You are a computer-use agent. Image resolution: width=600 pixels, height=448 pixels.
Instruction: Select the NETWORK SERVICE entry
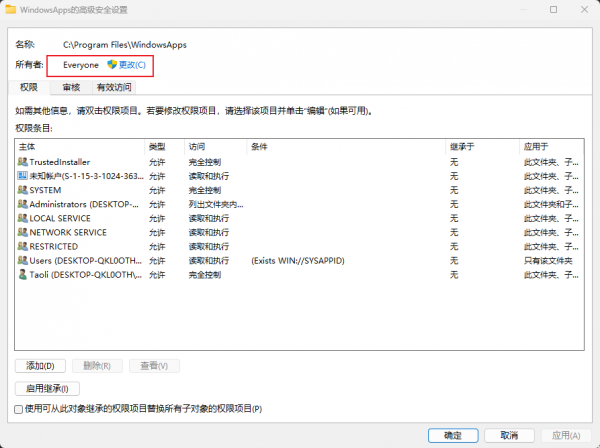(x=299, y=233)
